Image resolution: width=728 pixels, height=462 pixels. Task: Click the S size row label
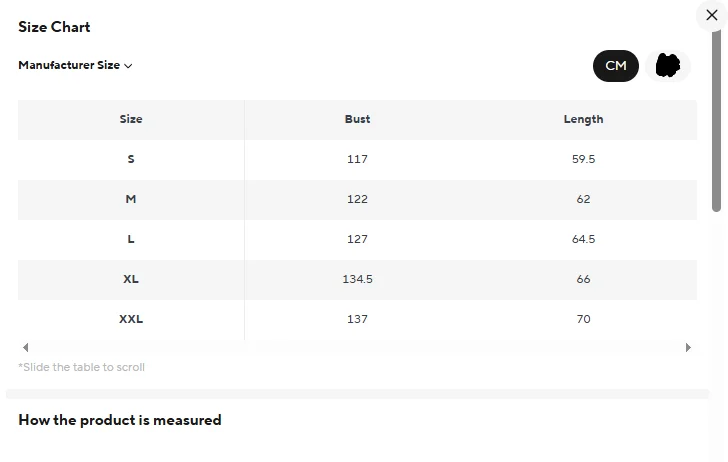click(x=131, y=159)
